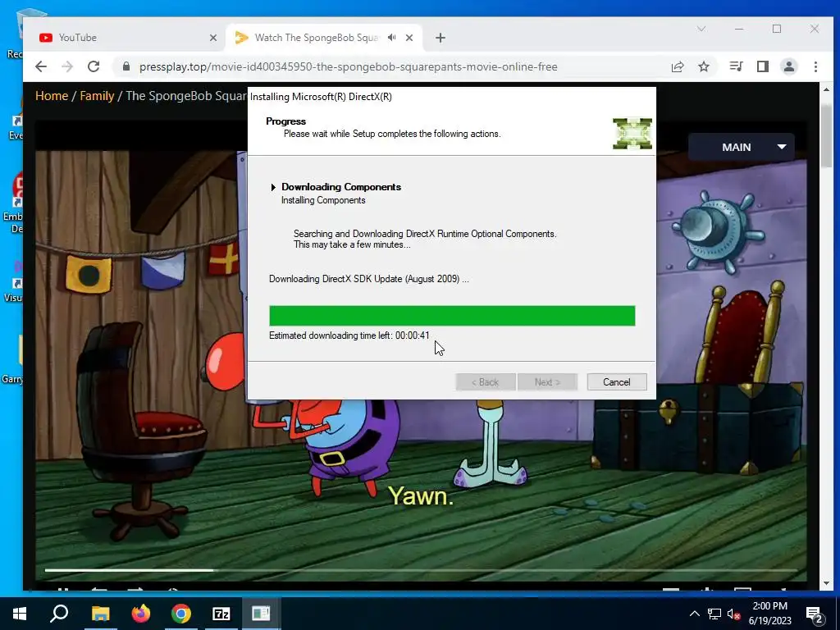The height and width of the screenshot is (630, 840).
Task: Open the clock and calendar flyout
Action: click(769, 614)
